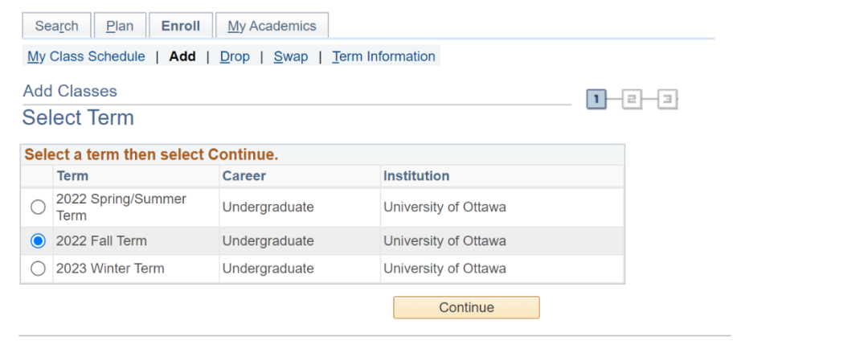The height and width of the screenshot is (349, 868).
Task: Select the 2022 Spring/Summer Term radio button
Action: (38, 207)
